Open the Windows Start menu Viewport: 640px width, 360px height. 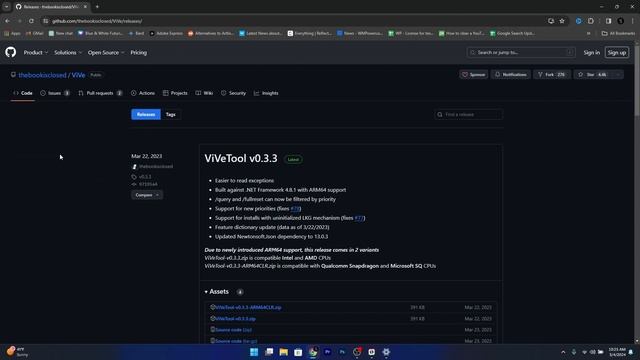tap(254, 352)
